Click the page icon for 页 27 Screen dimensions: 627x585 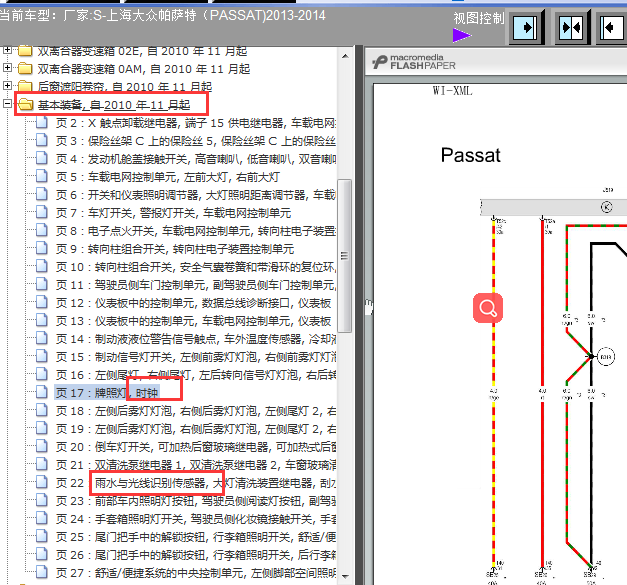click(x=42, y=572)
